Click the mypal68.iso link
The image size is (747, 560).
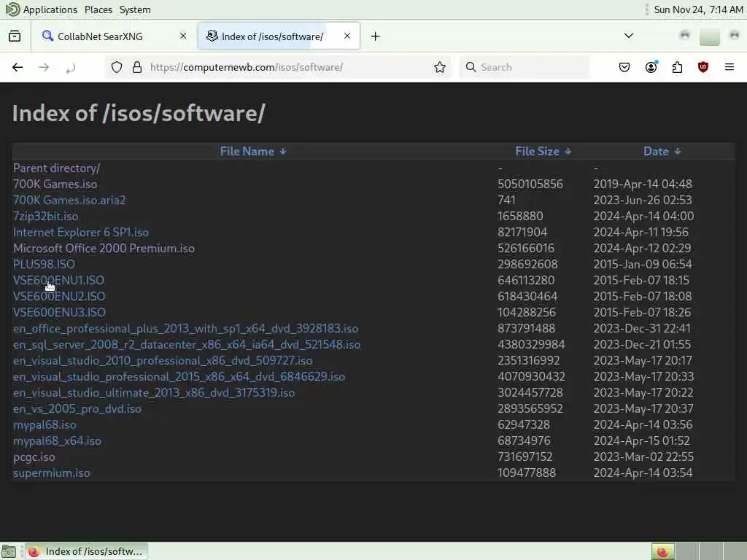point(44,425)
